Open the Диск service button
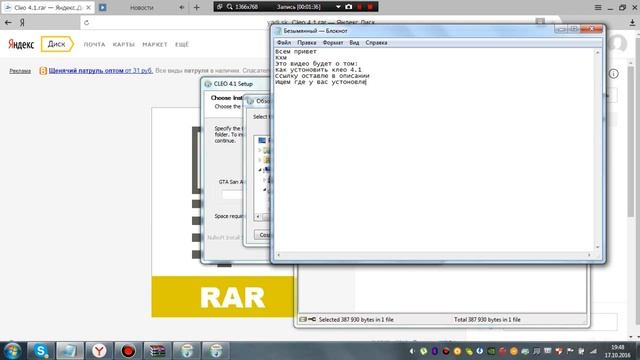This screenshot has width=640, height=360. (57, 44)
